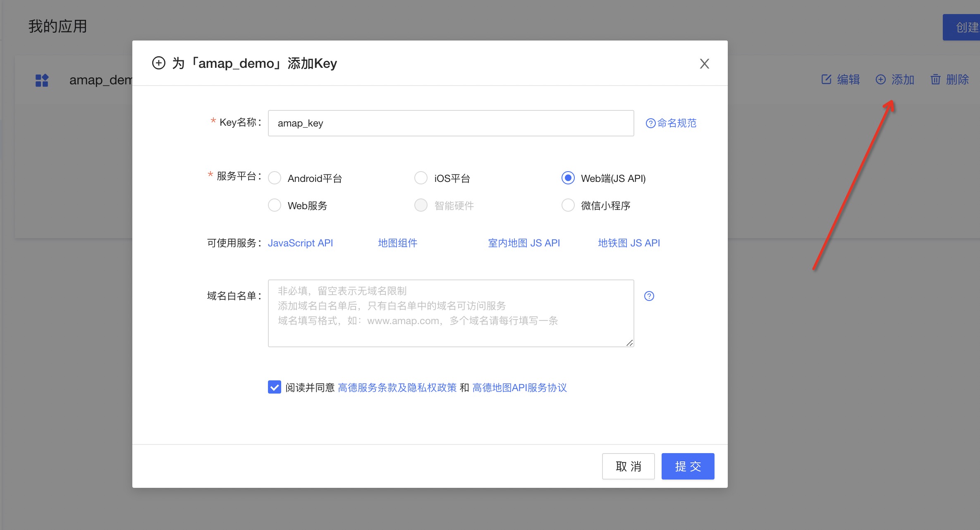Click the 添加 plus icon

click(x=880, y=79)
